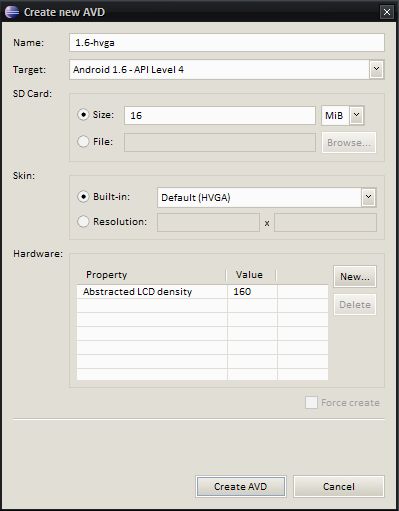Click the Eclipse icon in title bar

point(12,12)
